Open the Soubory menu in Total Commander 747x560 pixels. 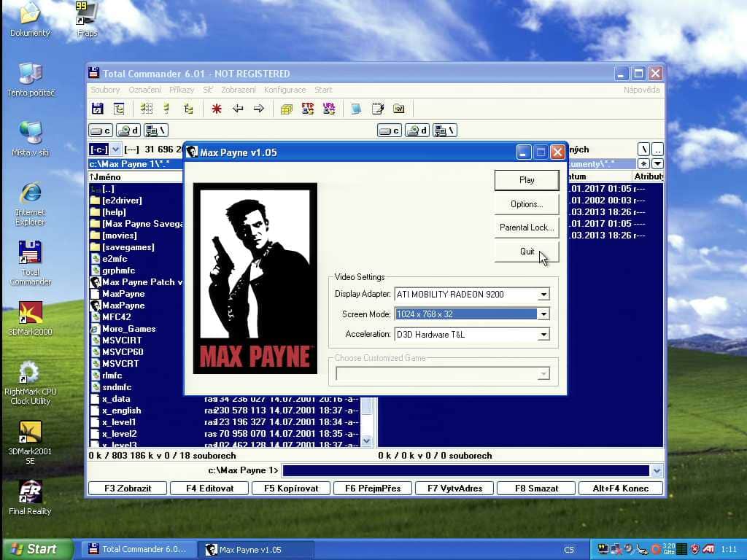(105, 90)
